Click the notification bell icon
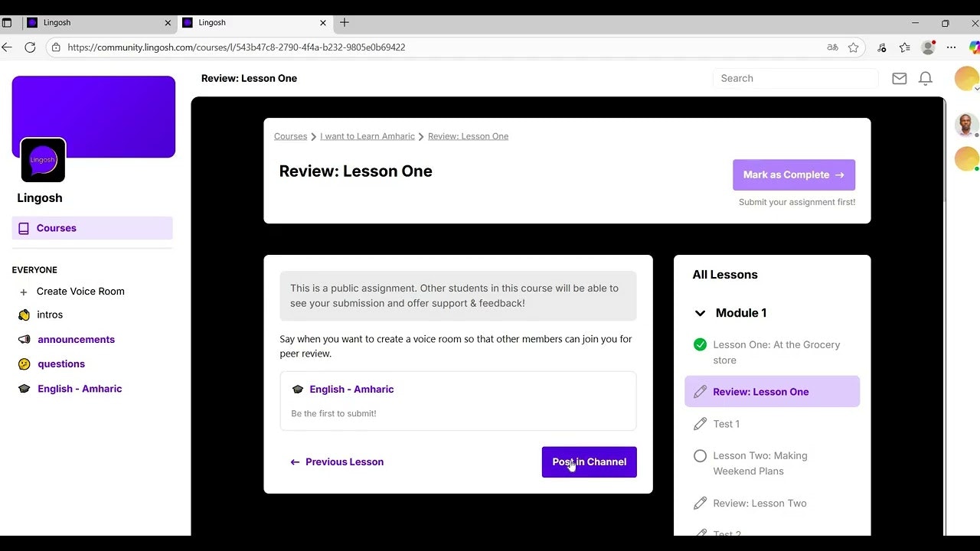 (x=925, y=78)
